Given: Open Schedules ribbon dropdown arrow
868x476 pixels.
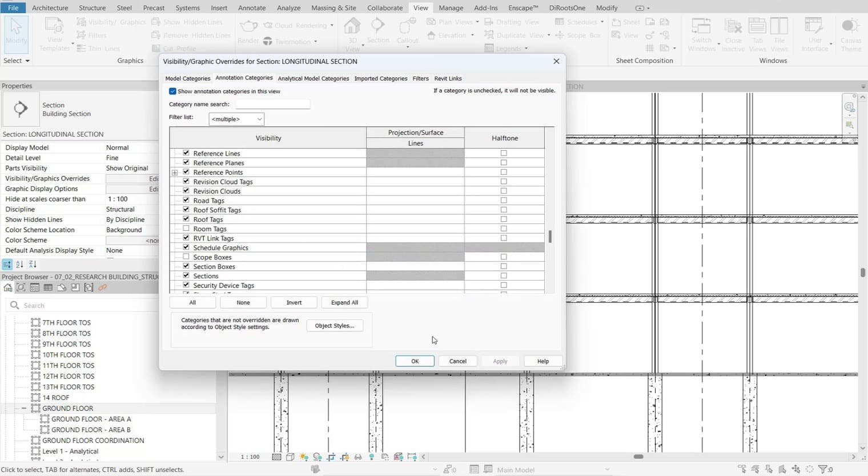Looking at the screenshot, I should tap(602, 22).
